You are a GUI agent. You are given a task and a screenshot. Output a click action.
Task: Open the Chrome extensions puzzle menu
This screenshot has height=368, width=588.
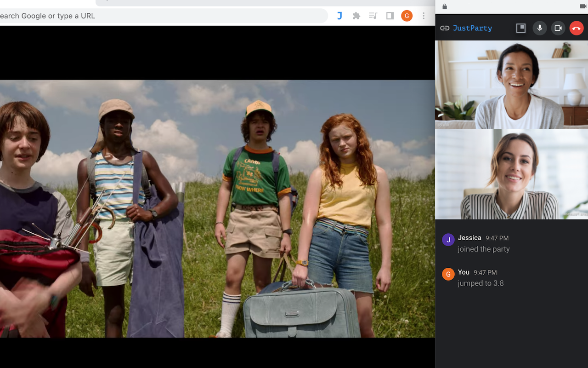[356, 16]
